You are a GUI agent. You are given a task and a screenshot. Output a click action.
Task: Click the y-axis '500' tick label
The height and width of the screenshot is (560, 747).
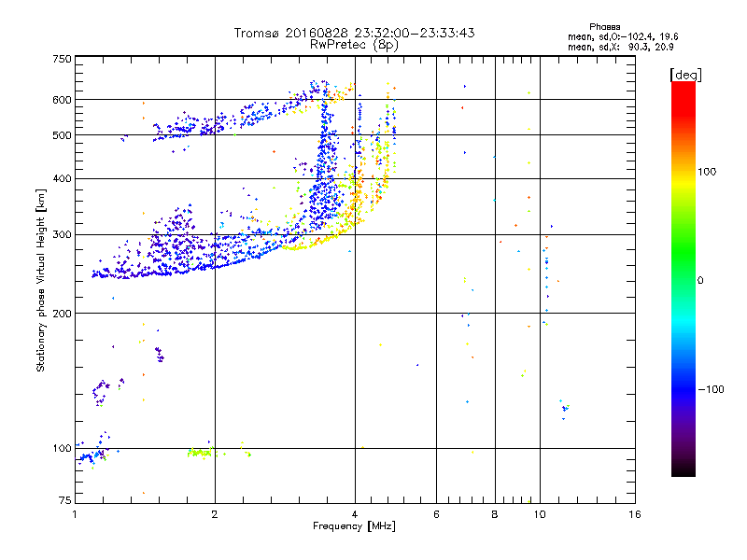(62, 135)
